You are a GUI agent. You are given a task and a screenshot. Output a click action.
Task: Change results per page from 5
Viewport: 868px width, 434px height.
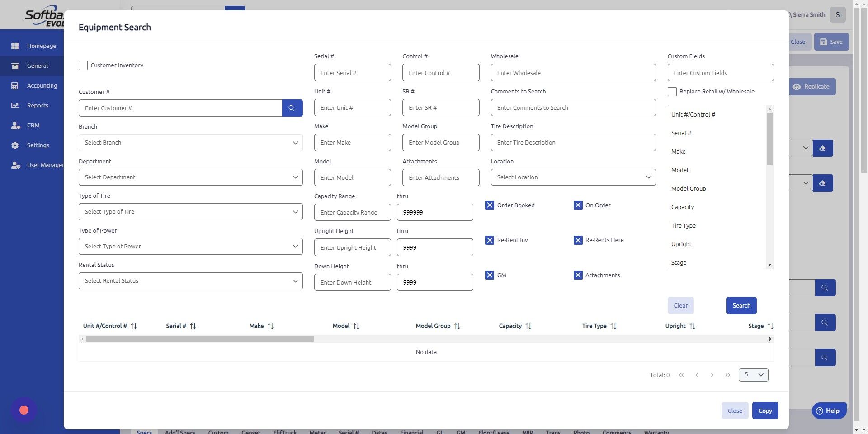click(753, 375)
